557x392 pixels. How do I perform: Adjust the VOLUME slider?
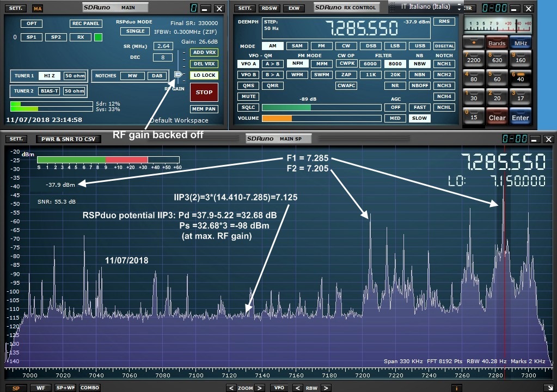pos(321,118)
